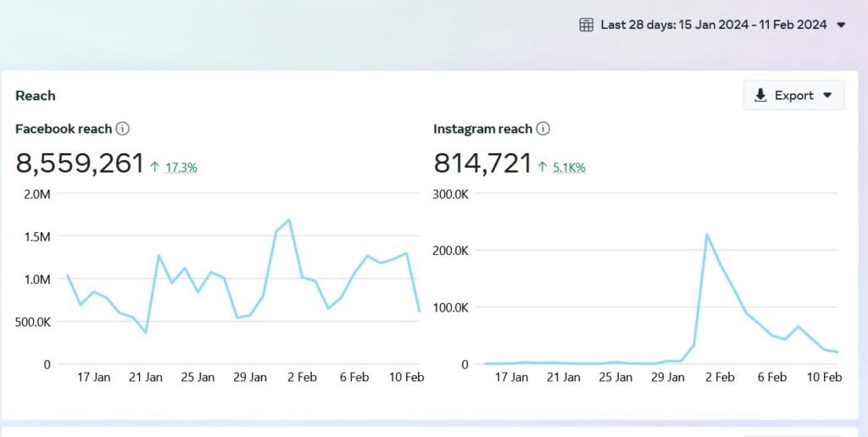868x437 pixels.
Task: Open the info icon next to Instagram reach
Action: 543,129
